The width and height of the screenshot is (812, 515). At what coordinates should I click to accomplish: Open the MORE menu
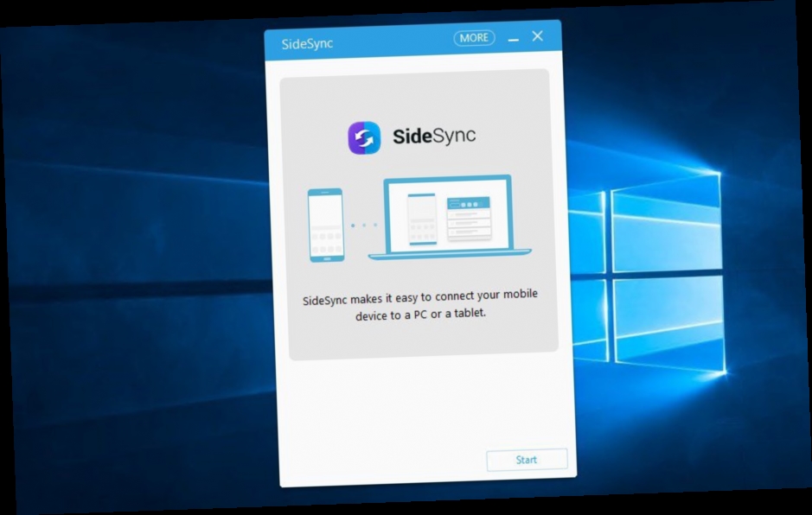tap(474, 38)
